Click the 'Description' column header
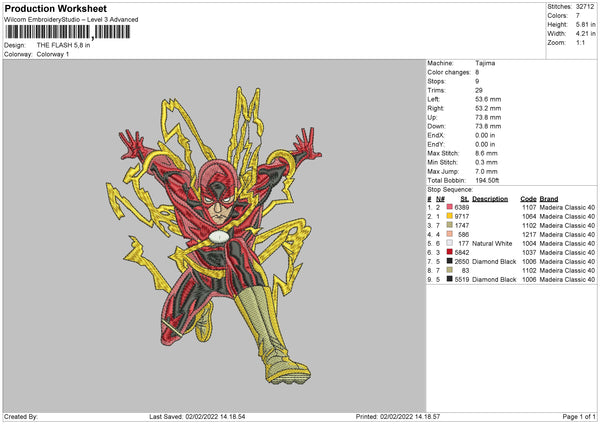This screenshot has height=424, width=600. coord(490,199)
